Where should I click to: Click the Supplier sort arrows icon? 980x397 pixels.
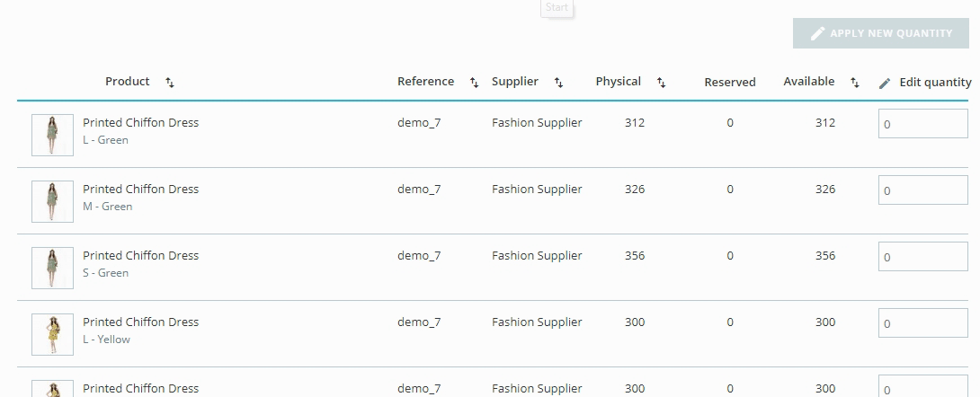pyautogui.click(x=558, y=83)
